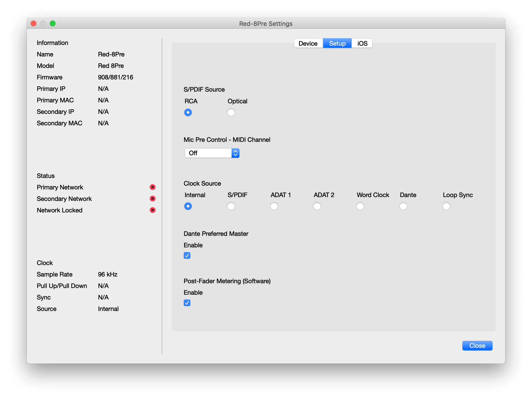This screenshot has height=399, width=532.
Task: Click the Model value Red 8Pre
Action: [x=111, y=66]
